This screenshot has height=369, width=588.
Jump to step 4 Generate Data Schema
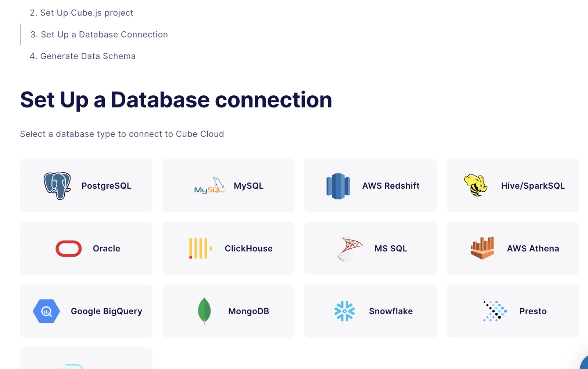pos(82,56)
